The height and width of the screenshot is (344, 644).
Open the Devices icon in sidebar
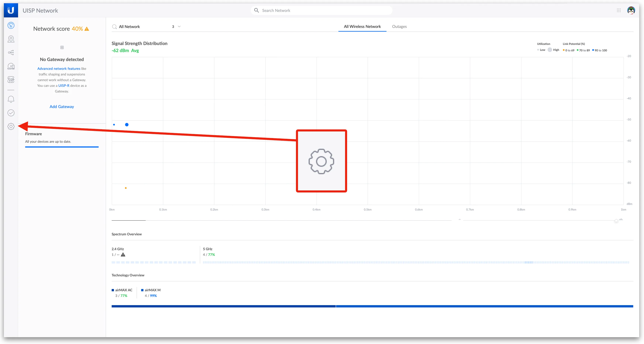coord(11,66)
